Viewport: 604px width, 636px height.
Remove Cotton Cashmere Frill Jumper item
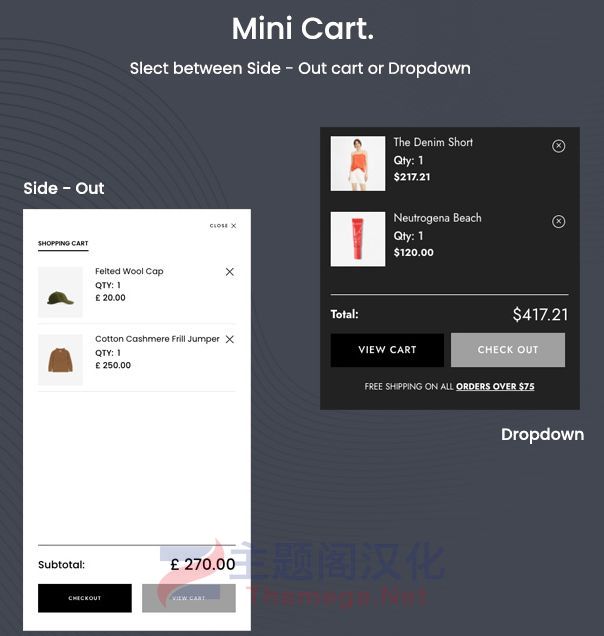(230, 339)
